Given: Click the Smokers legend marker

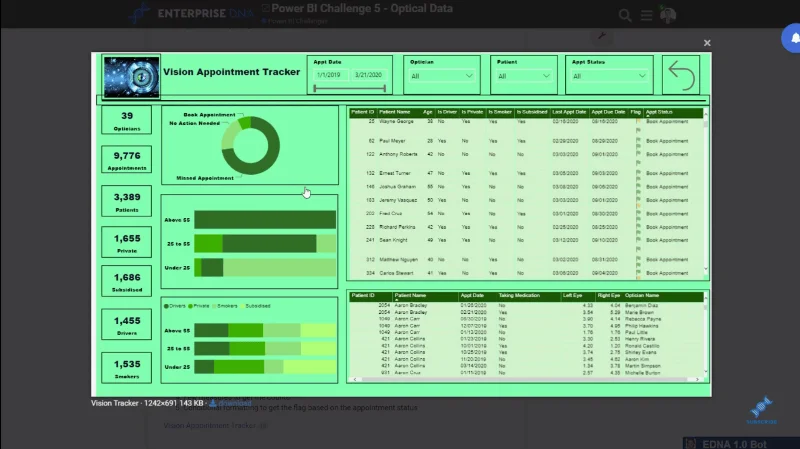Looking at the screenshot, I should tap(214, 306).
